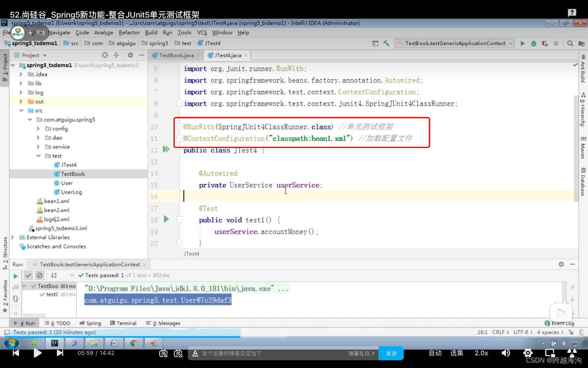
Task: Toggle tool window bars icon in status bar
Action: coord(7,332)
